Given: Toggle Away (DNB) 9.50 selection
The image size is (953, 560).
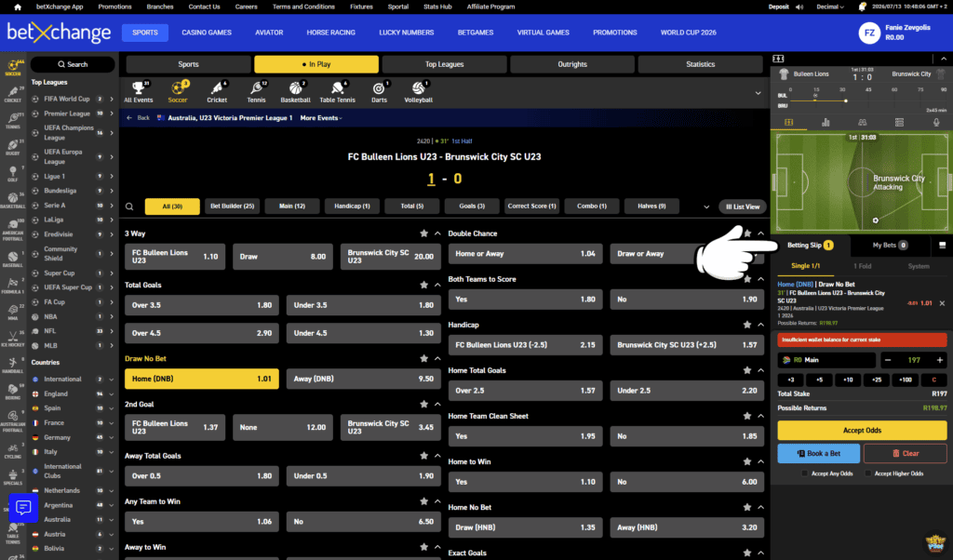Looking at the screenshot, I should [364, 379].
